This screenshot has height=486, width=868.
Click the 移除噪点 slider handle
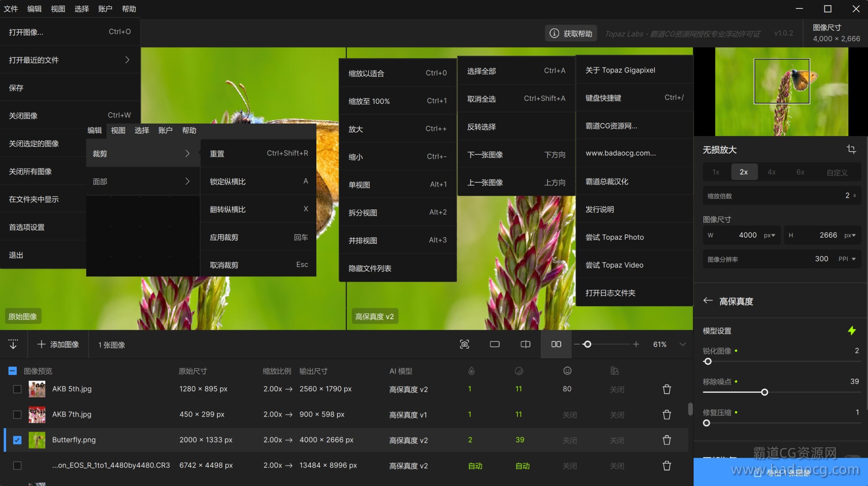point(764,392)
